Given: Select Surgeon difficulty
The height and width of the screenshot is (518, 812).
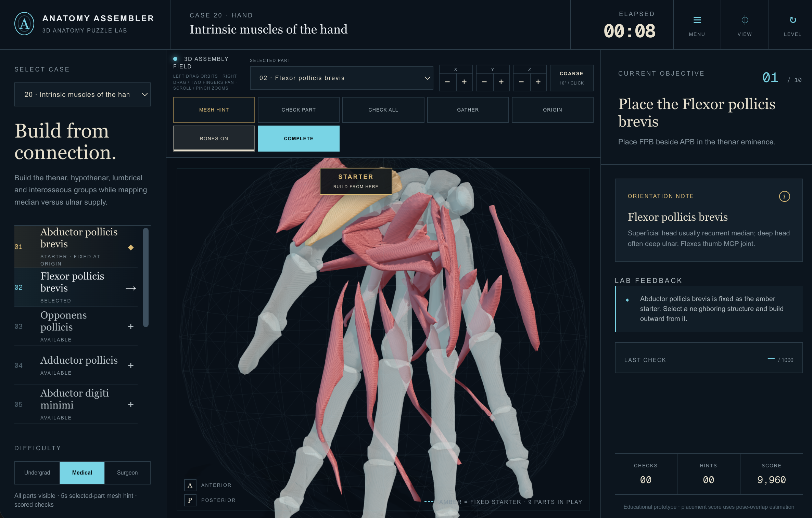Looking at the screenshot, I should pos(127,472).
